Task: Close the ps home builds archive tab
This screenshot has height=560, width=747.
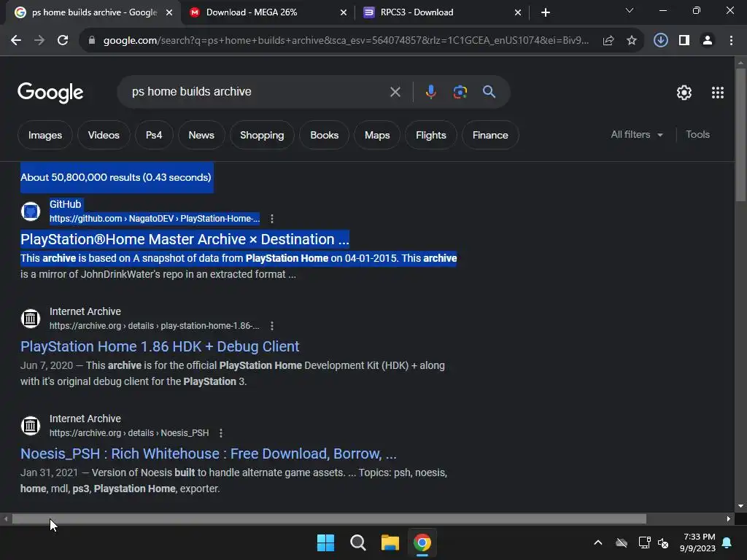Action: (169, 13)
